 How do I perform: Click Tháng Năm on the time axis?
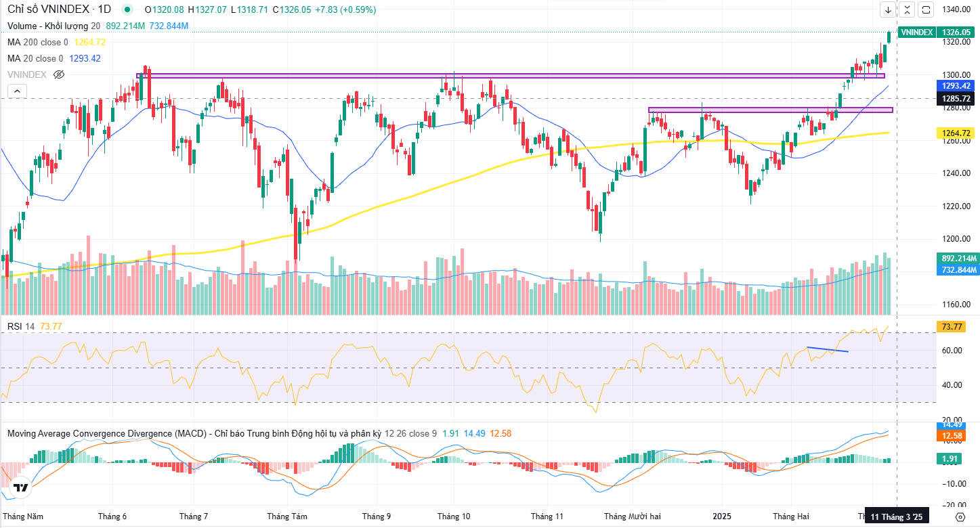22,516
